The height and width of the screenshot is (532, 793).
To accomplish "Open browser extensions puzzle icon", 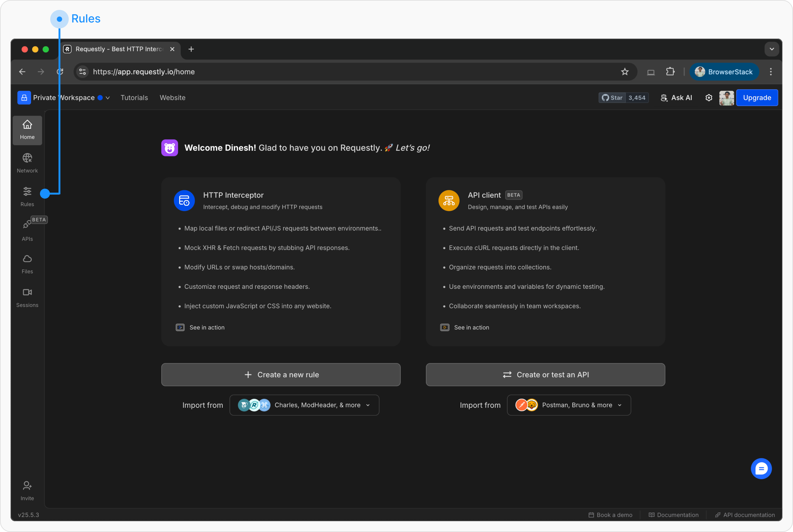I will (670, 72).
